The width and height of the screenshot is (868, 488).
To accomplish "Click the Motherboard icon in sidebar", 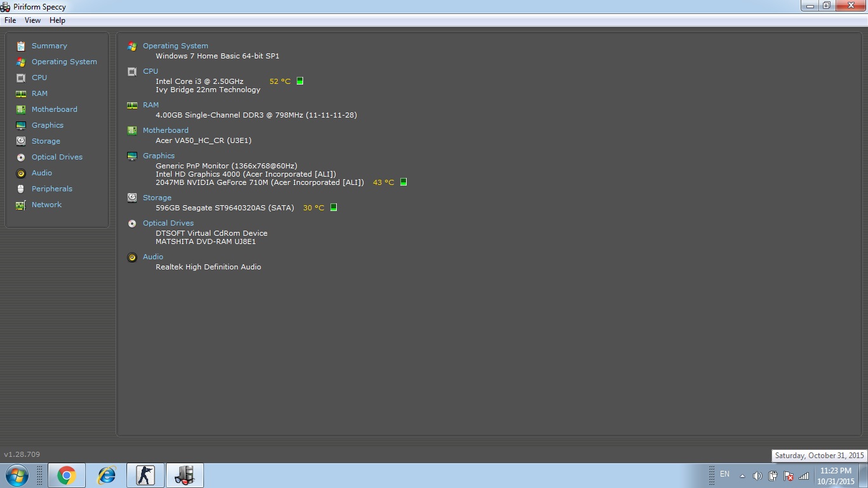I will coord(21,109).
